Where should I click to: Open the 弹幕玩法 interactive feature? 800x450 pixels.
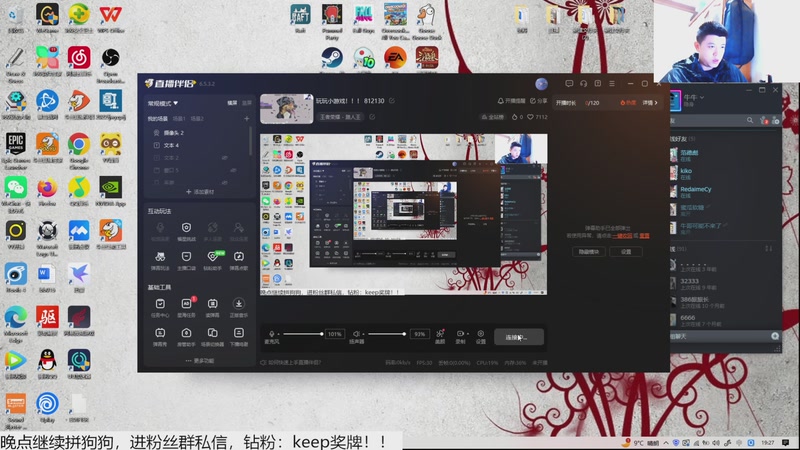pos(160,260)
